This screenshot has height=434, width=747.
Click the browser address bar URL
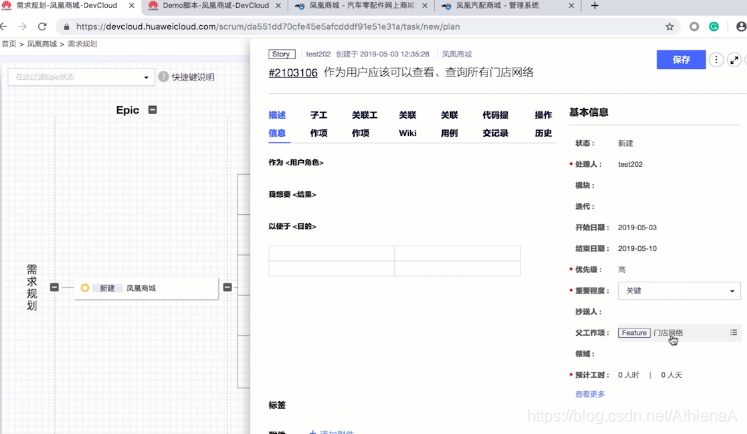268,27
